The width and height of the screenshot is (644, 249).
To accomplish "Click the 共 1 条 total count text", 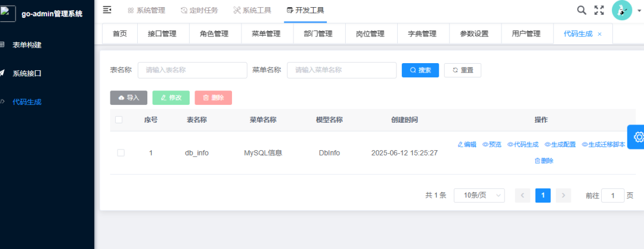I will (x=436, y=195).
